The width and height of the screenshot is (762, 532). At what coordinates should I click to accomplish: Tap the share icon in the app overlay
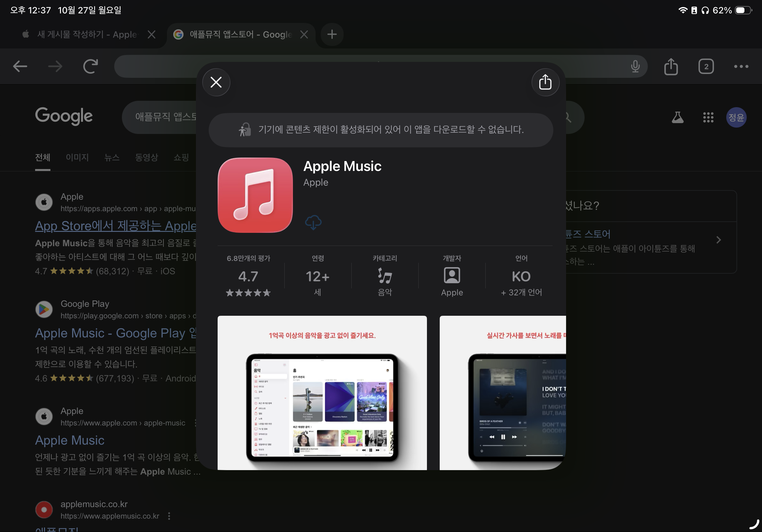click(545, 82)
